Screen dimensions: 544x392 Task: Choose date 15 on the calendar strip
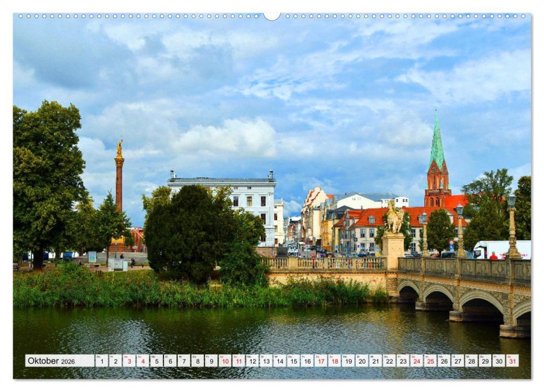(293, 361)
